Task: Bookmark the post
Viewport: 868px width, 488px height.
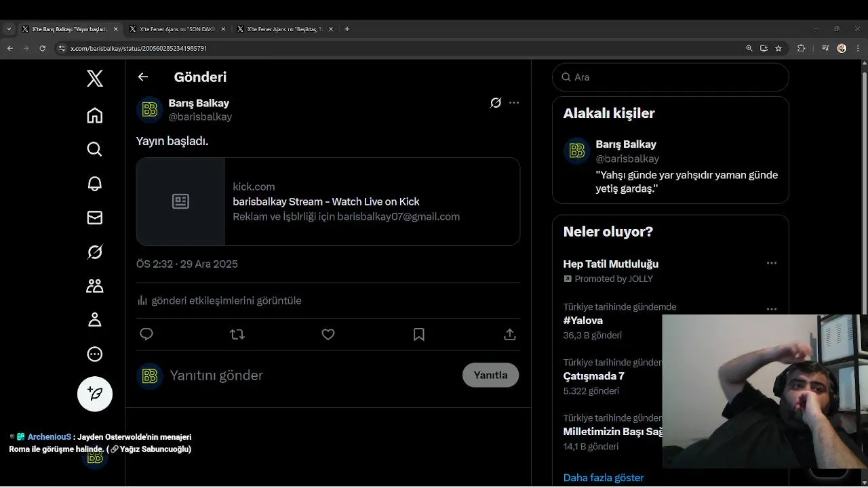Action: (x=419, y=334)
